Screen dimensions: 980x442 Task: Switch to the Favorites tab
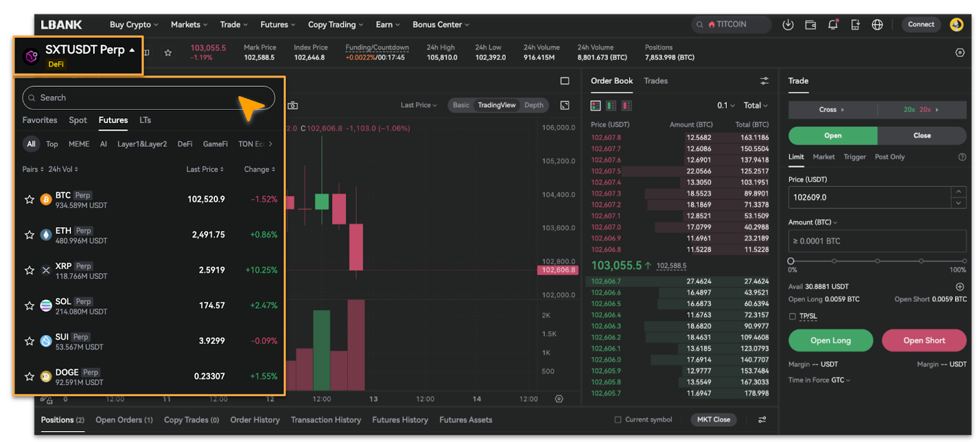coord(40,120)
